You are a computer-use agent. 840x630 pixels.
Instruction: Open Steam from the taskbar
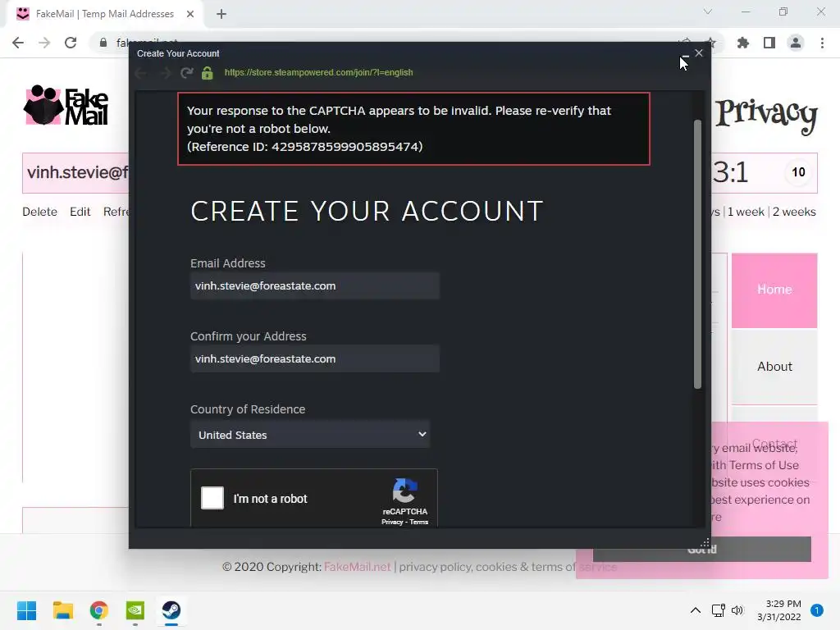point(171,610)
